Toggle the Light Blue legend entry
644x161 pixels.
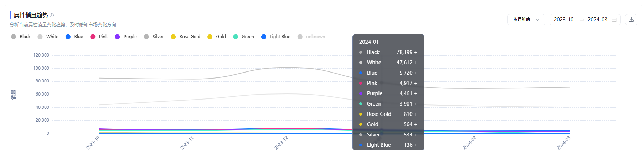[276, 37]
